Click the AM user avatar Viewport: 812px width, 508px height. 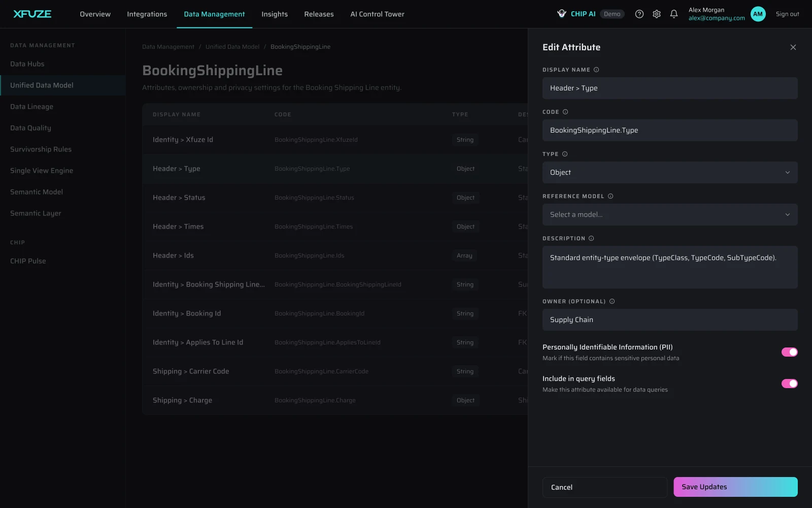pos(758,14)
